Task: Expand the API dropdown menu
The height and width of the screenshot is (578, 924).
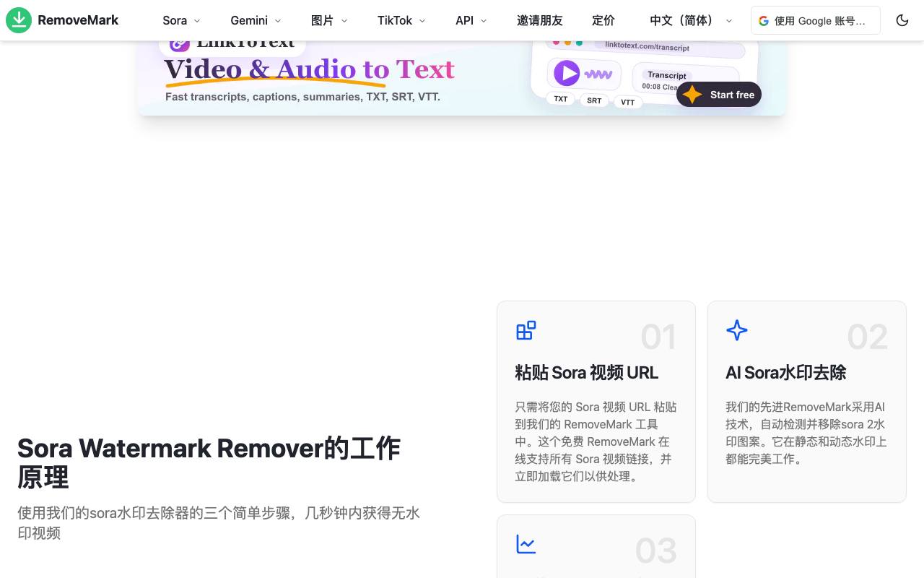Action: point(471,20)
